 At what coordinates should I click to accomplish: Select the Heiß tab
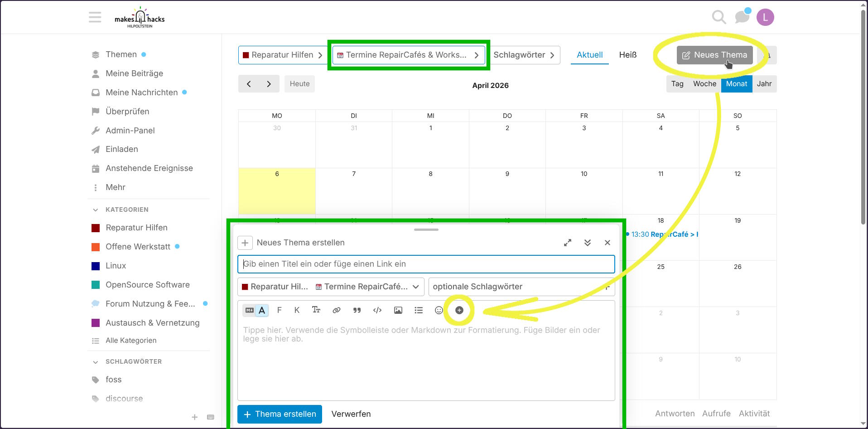[x=627, y=55]
